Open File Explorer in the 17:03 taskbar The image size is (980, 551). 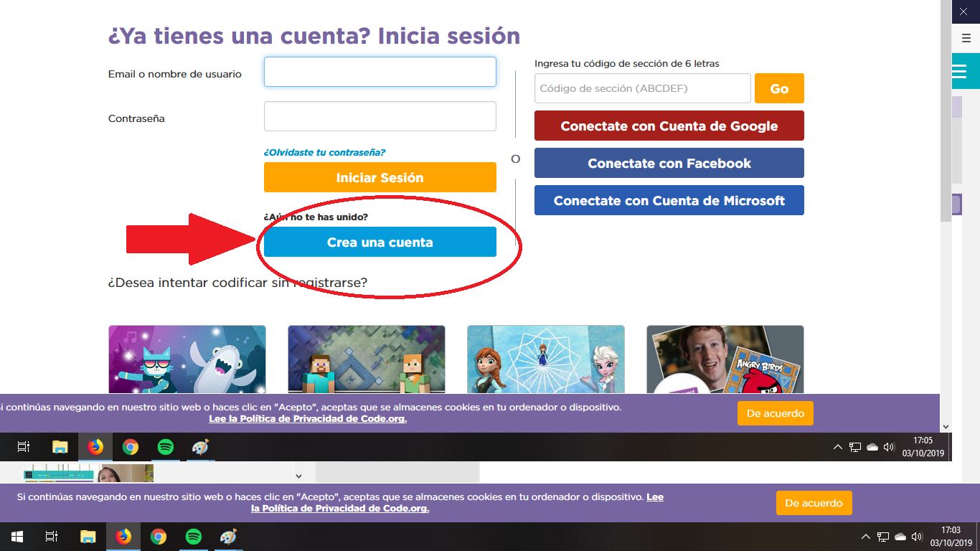pos(88,537)
